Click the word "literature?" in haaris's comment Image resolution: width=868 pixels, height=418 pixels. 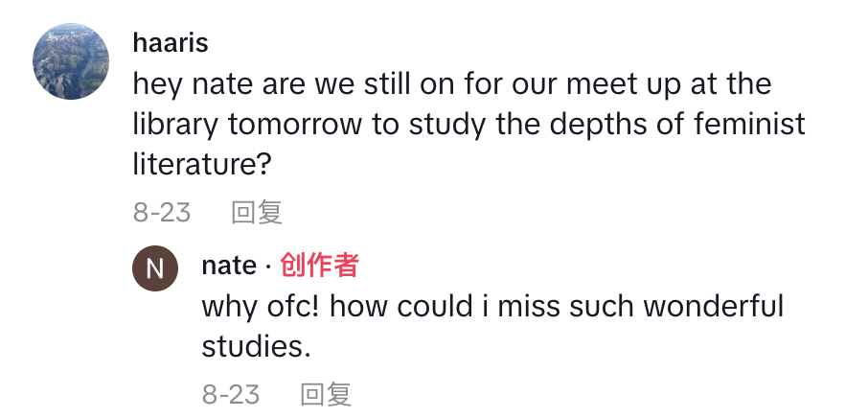(x=202, y=165)
